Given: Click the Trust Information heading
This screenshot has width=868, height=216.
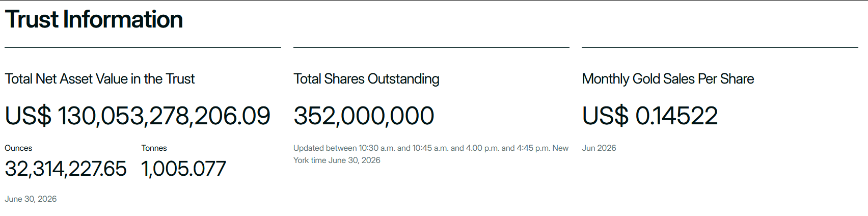Looking at the screenshot, I should click(94, 19).
